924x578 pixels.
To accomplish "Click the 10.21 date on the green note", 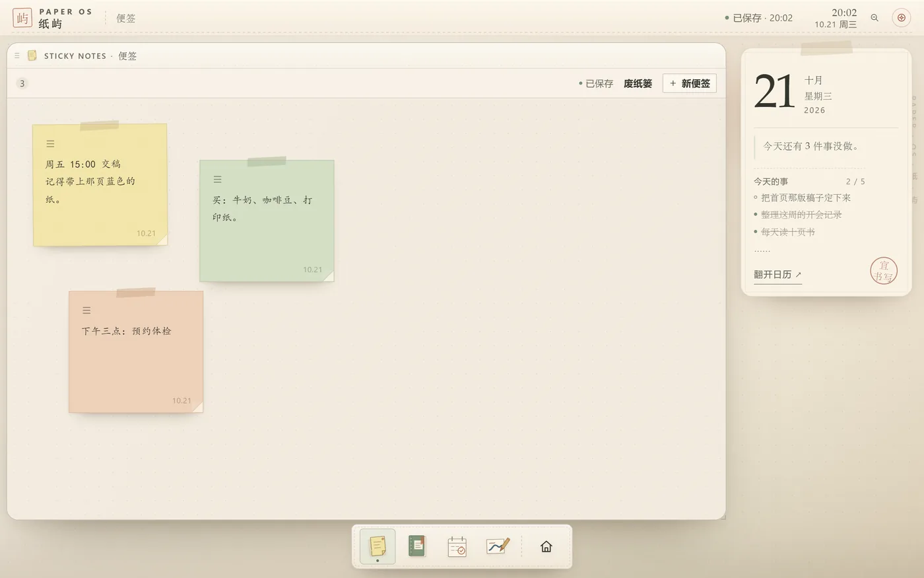I will pos(313,270).
